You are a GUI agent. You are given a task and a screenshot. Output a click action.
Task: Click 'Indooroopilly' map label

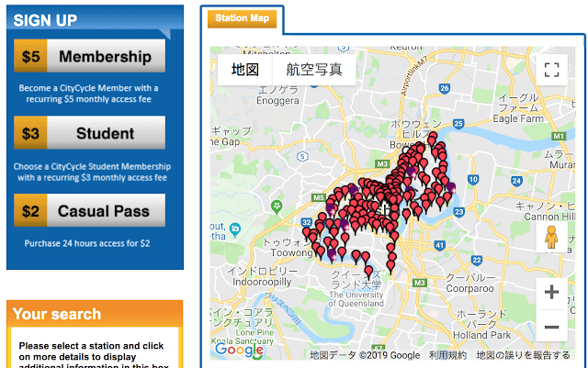[262, 282]
